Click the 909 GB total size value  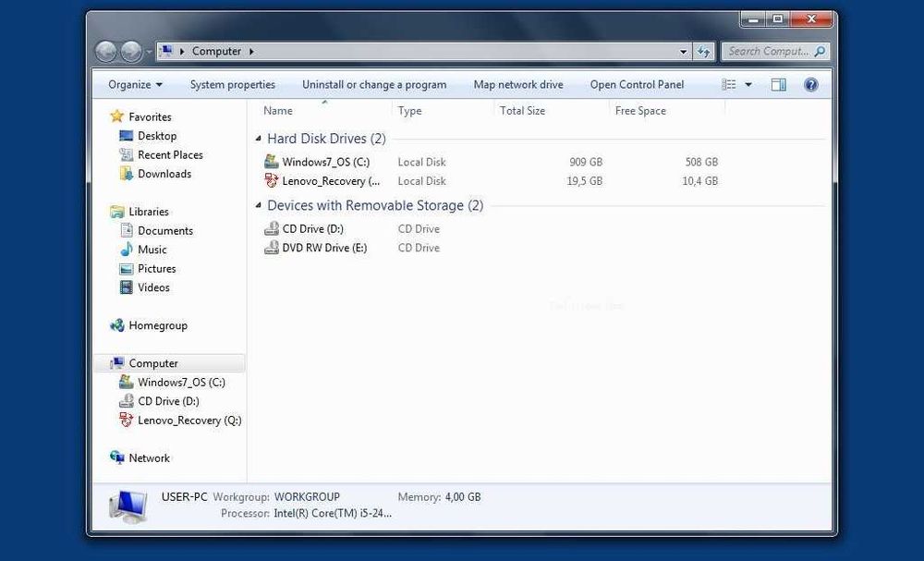(586, 162)
